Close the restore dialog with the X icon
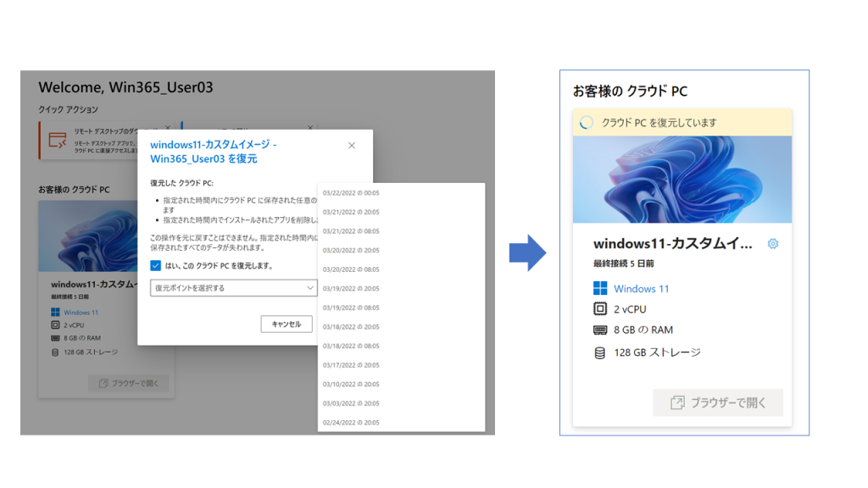This screenshot has height=488, width=868. click(x=352, y=146)
